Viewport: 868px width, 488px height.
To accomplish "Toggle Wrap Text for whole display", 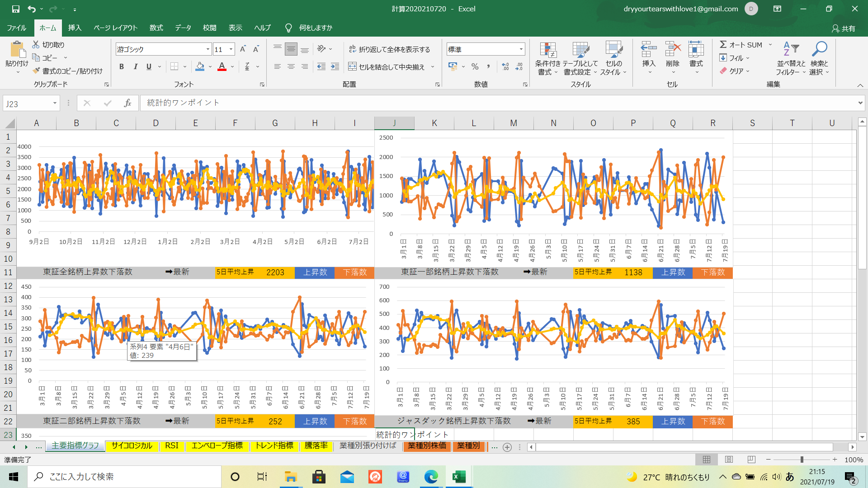I will pos(389,49).
